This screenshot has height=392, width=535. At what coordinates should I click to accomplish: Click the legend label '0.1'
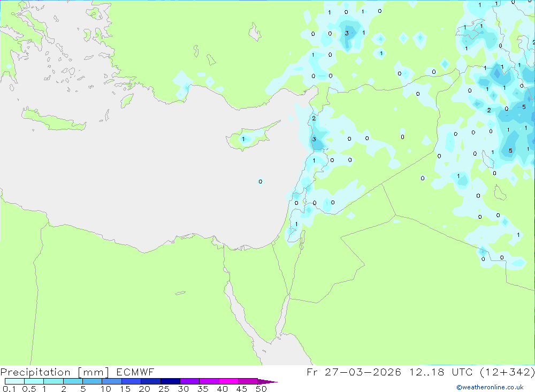coord(9,389)
